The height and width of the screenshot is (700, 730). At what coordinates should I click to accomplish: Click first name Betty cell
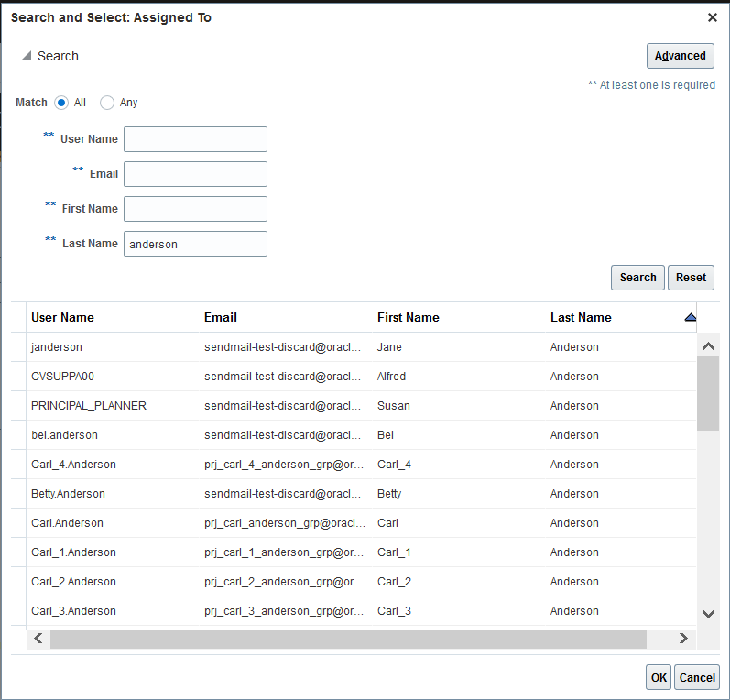459,494
